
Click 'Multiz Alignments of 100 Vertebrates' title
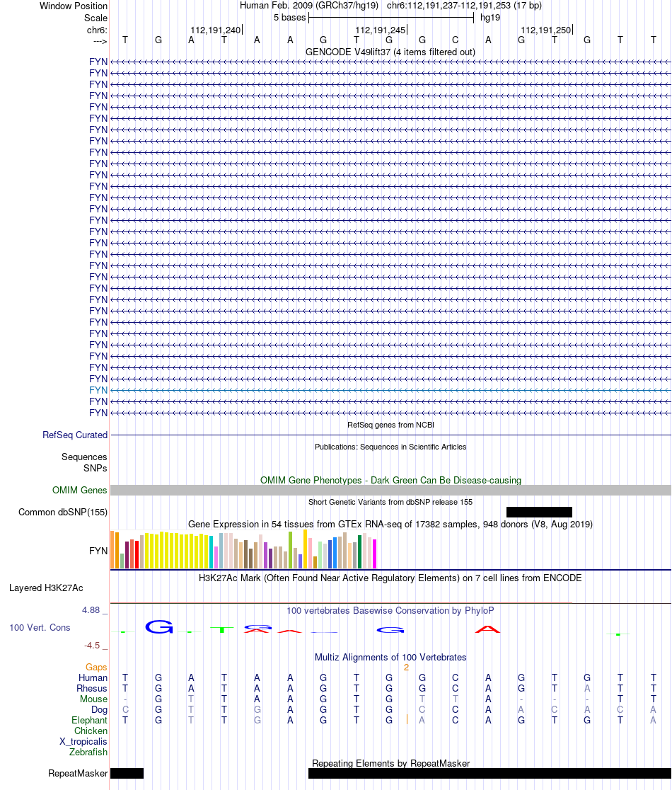(x=390, y=657)
